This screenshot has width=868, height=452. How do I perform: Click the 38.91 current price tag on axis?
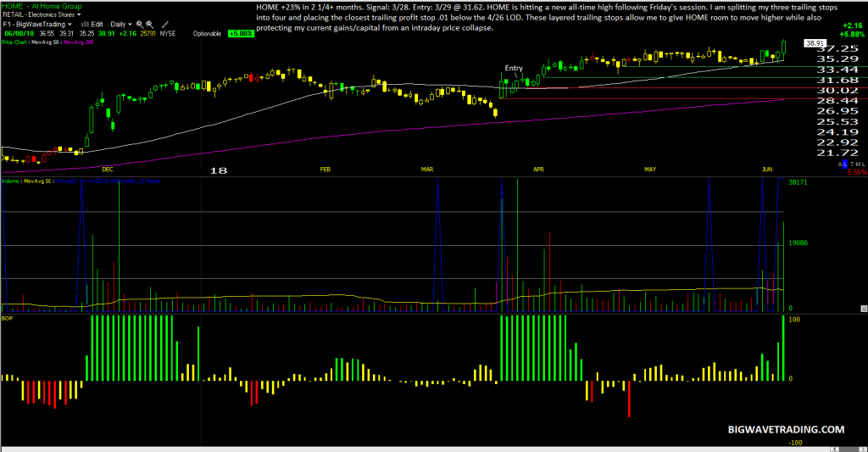coord(815,43)
